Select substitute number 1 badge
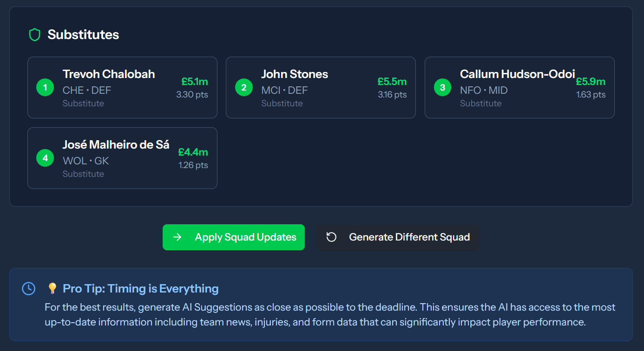The width and height of the screenshot is (644, 351). click(x=45, y=87)
